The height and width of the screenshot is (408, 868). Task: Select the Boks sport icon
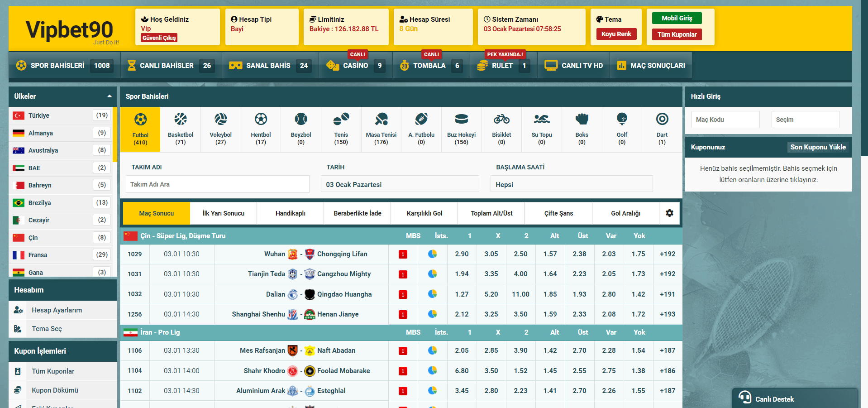[x=582, y=119]
